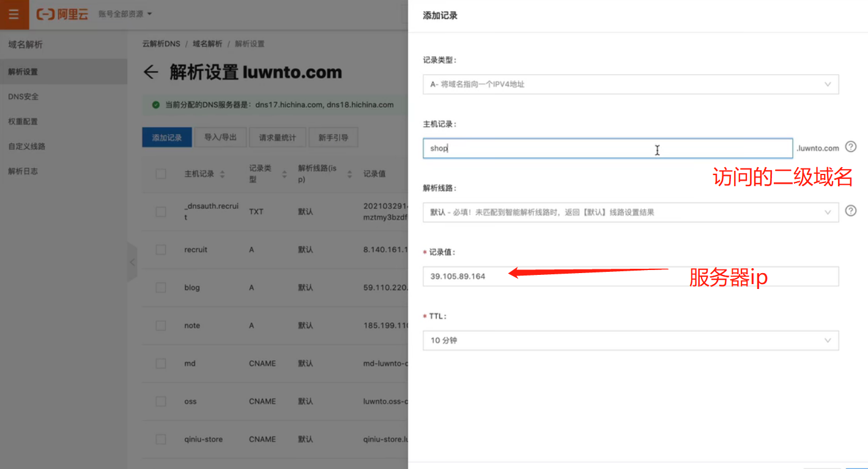The image size is (868, 469).
Task: Click the 添加记录 button
Action: pos(167,138)
